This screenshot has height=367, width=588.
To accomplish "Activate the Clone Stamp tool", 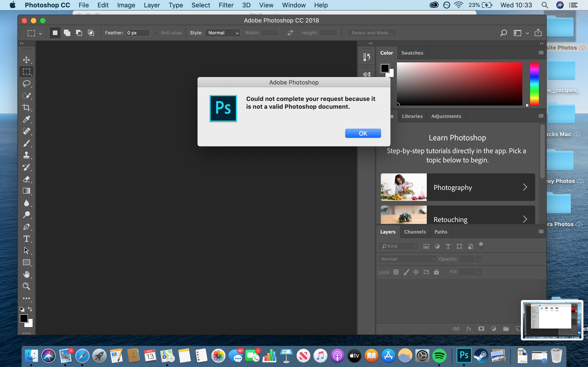I will point(26,155).
